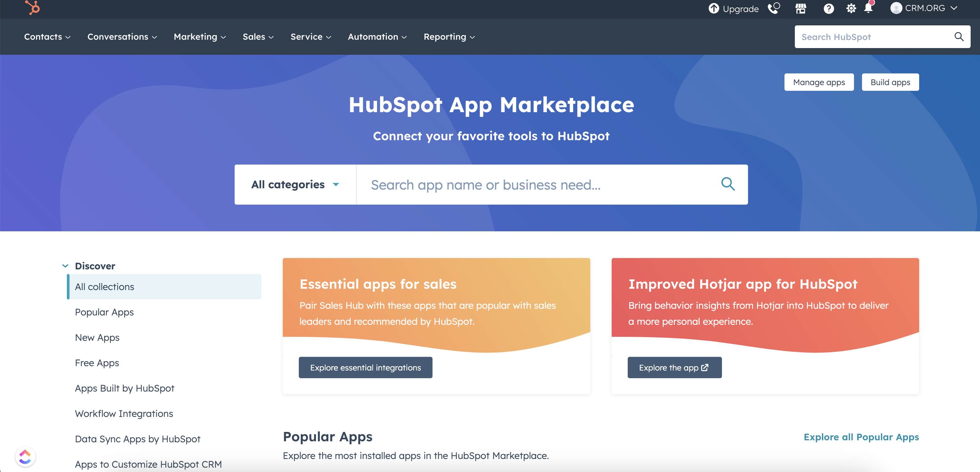Click the app search magnifier icon
The width and height of the screenshot is (980, 472).
728,184
